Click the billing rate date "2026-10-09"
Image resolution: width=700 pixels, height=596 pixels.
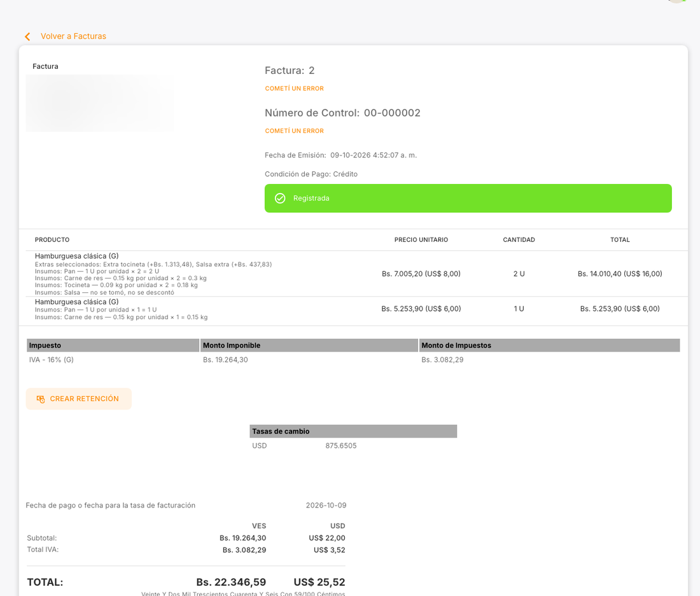coord(326,506)
